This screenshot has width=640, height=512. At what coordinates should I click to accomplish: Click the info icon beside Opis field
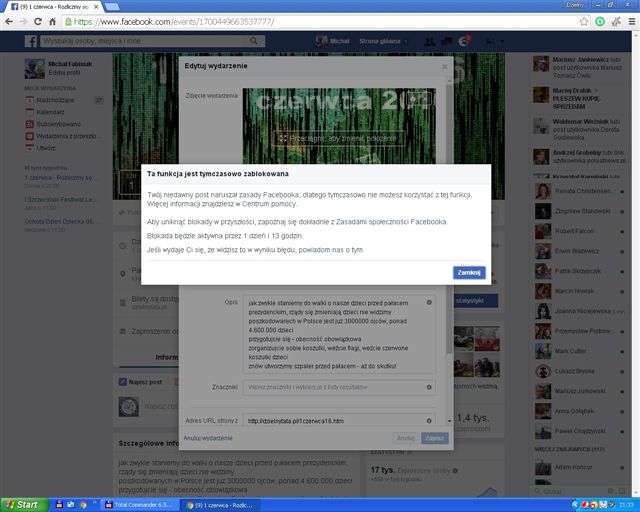tap(429, 303)
